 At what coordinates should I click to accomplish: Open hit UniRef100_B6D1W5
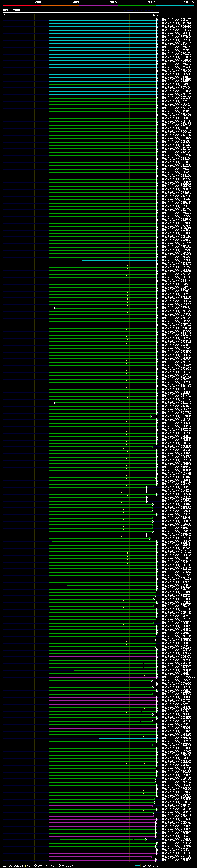click(177, 277)
